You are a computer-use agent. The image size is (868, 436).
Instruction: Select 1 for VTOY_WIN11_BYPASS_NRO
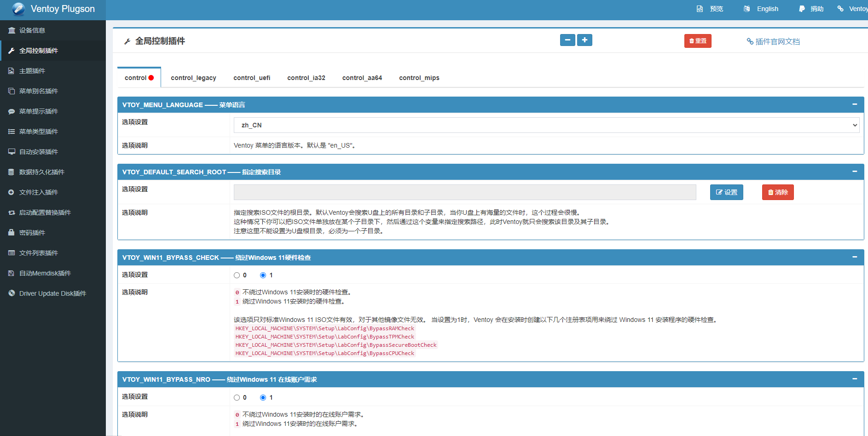pos(263,397)
